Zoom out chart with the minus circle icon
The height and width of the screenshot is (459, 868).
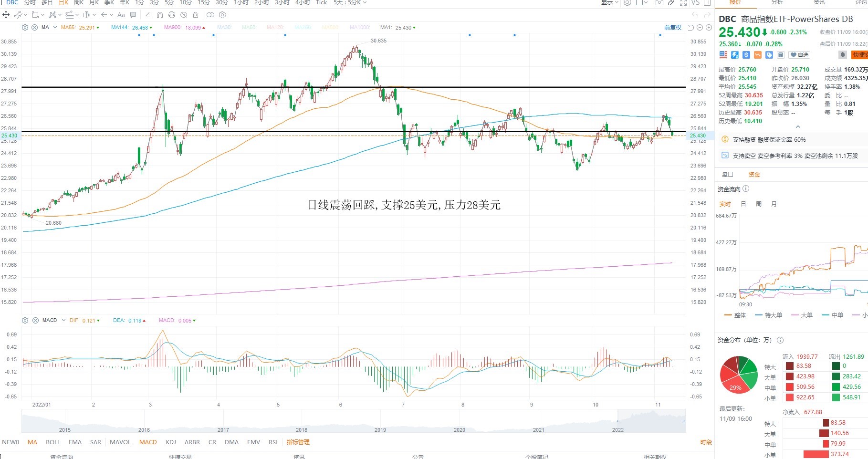tap(700, 28)
